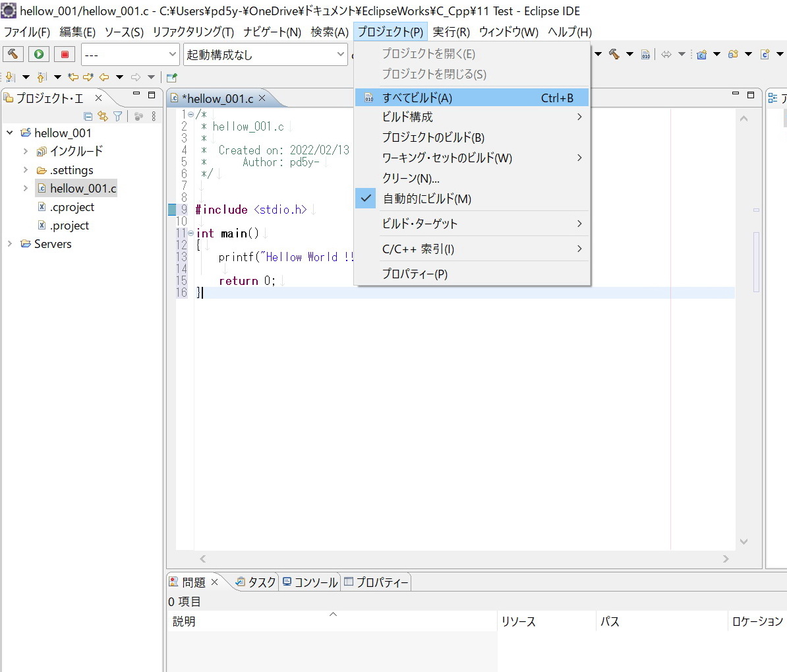Open the ビルド構成 submenu
Screen dimensions: 787x672
472,117
